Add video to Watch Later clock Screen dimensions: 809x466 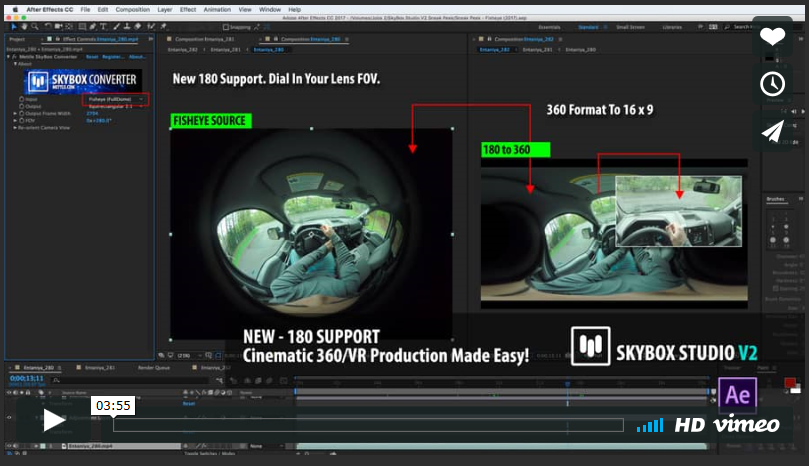click(x=772, y=84)
